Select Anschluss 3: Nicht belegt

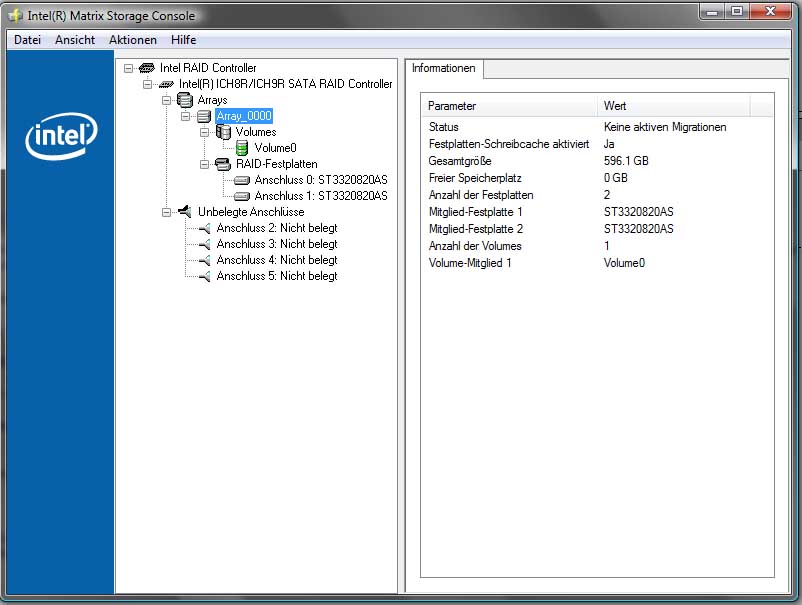(277, 244)
